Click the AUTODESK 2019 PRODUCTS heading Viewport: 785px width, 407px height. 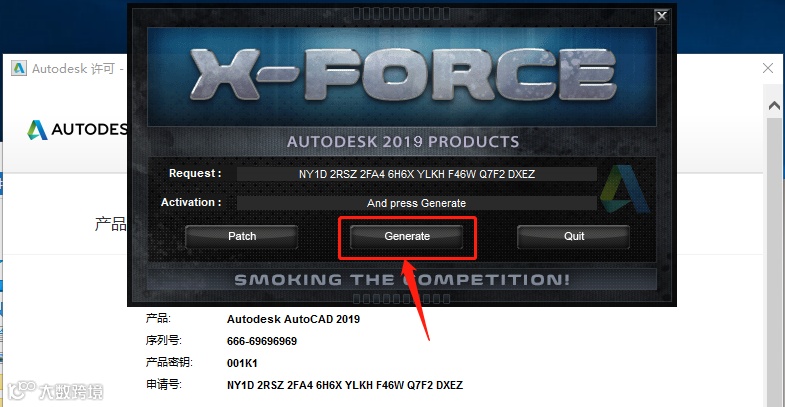pyautogui.click(x=403, y=142)
